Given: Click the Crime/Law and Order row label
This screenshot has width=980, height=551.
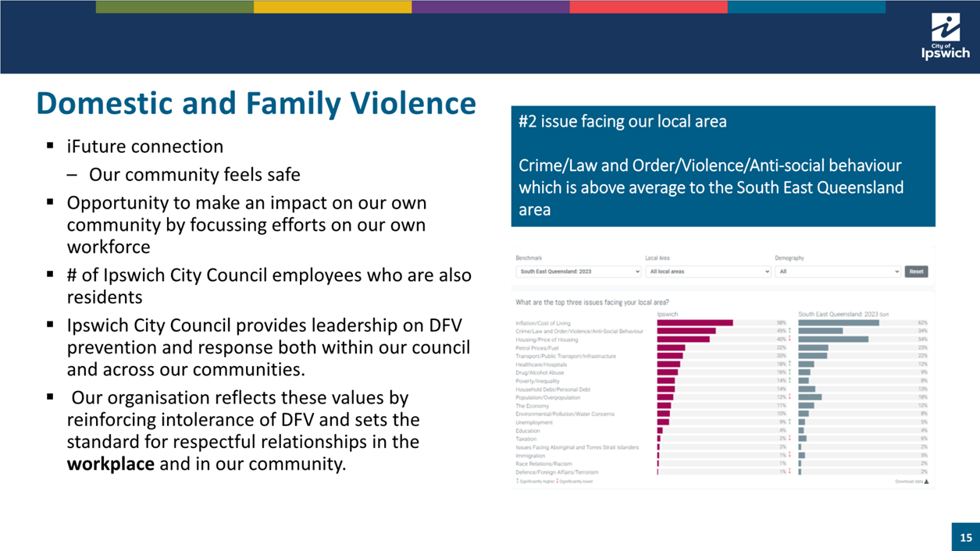Looking at the screenshot, I should tap(579, 331).
